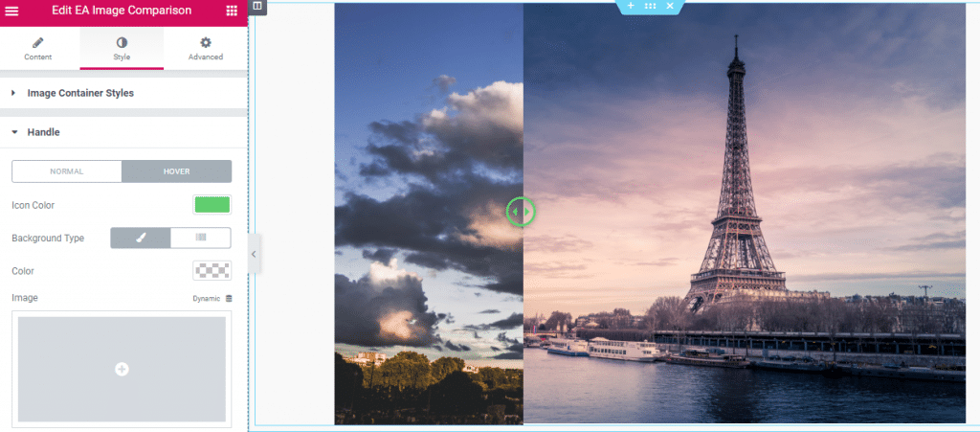The image size is (980, 432).
Task: Open the Dynamic tags database icon
Action: click(229, 298)
